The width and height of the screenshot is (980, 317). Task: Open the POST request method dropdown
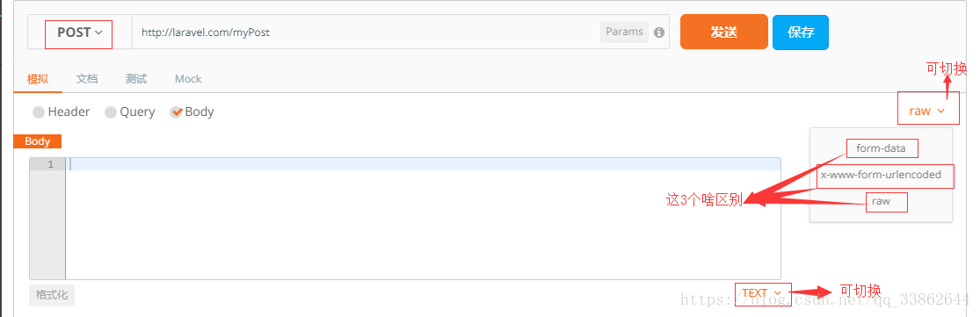79,32
